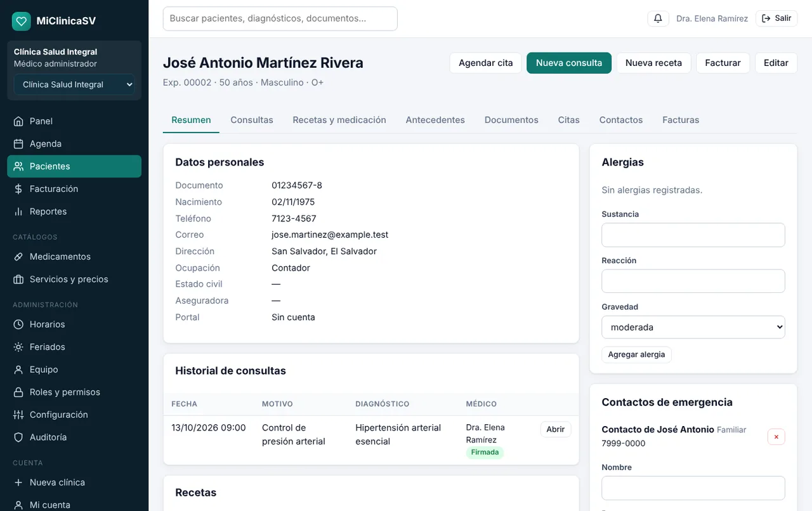
Task: Click the Firmada status badge
Action: tap(485, 452)
